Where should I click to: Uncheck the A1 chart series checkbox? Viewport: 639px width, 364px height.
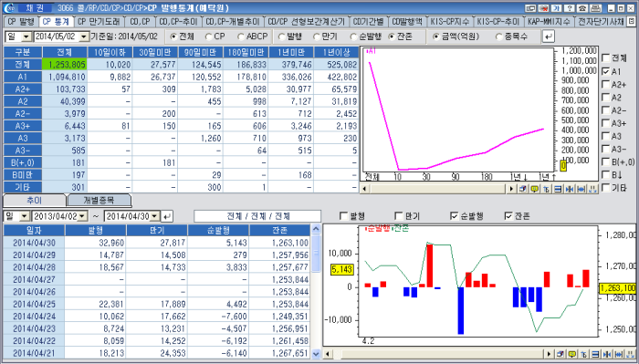point(606,71)
